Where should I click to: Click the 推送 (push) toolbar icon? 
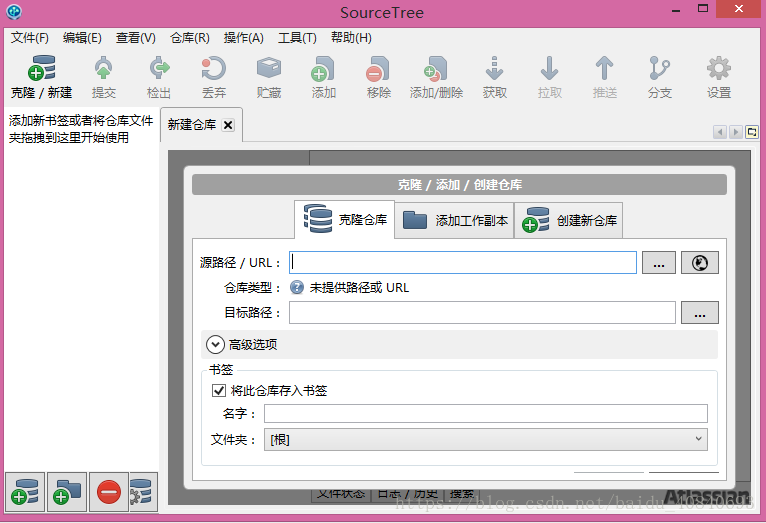pos(604,68)
